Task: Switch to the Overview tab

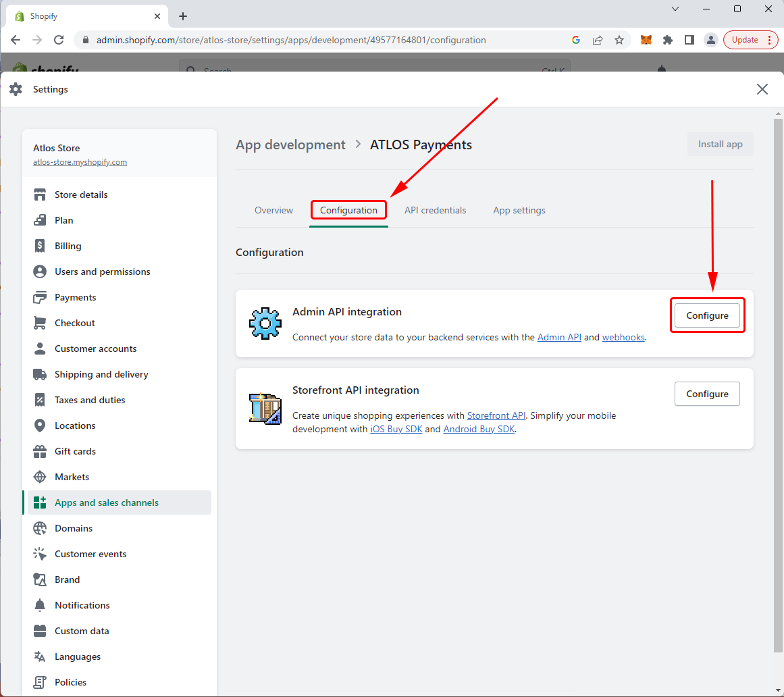Action: pyautogui.click(x=273, y=211)
